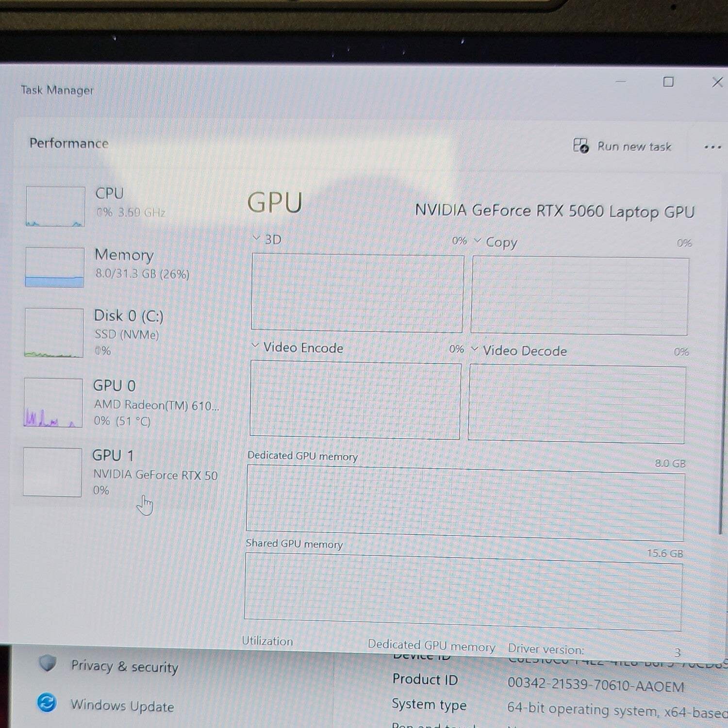
Task: Click the Driver version label
Action: pyautogui.click(x=546, y=649)
